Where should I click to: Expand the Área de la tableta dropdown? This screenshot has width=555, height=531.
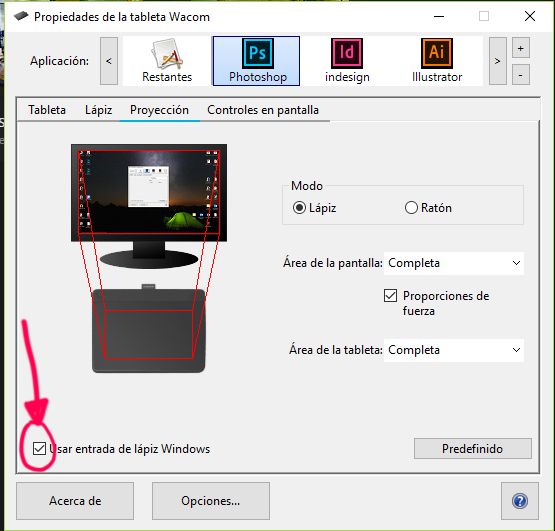[x=454, y=350]
